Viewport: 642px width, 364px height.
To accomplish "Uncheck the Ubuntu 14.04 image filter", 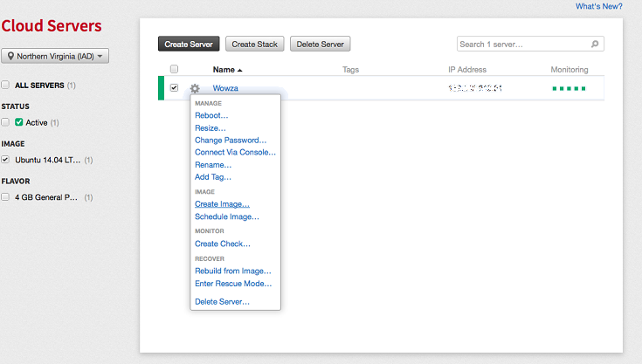I will pos(6,160).
